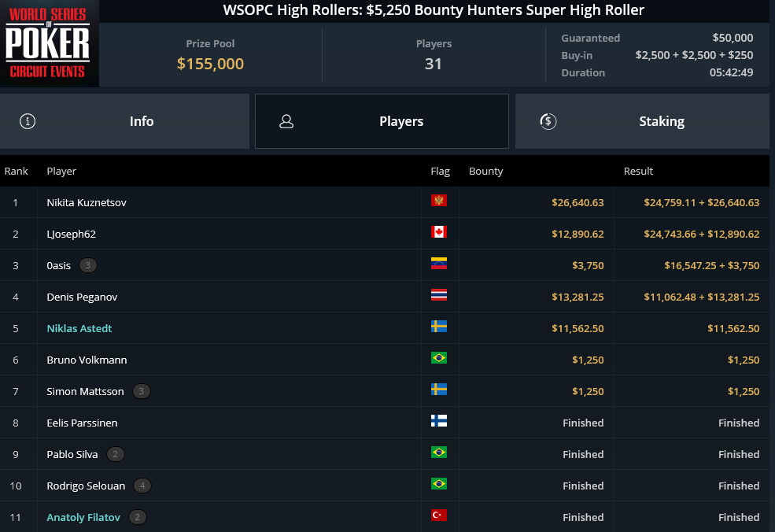This screenshot has height=532, width=775.
Task: Click the Turkish flag for Anatoly Filatov
Action: (x=439, y=515)
